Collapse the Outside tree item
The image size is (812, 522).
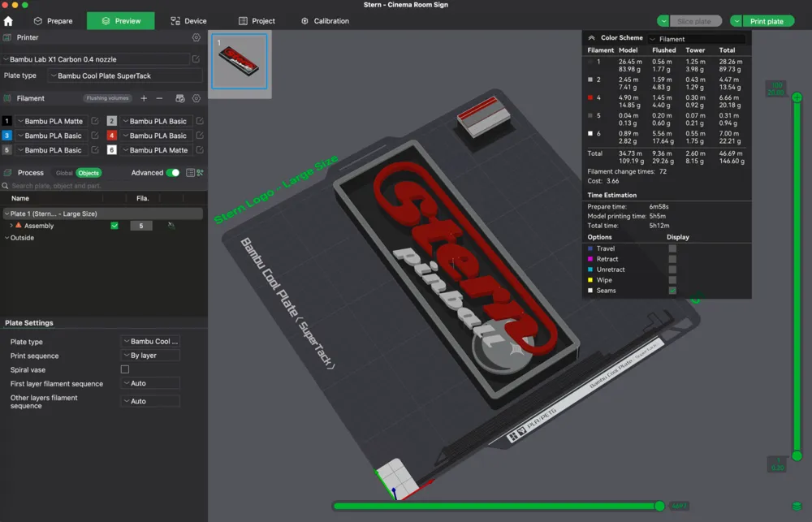[x=6, y=238]
